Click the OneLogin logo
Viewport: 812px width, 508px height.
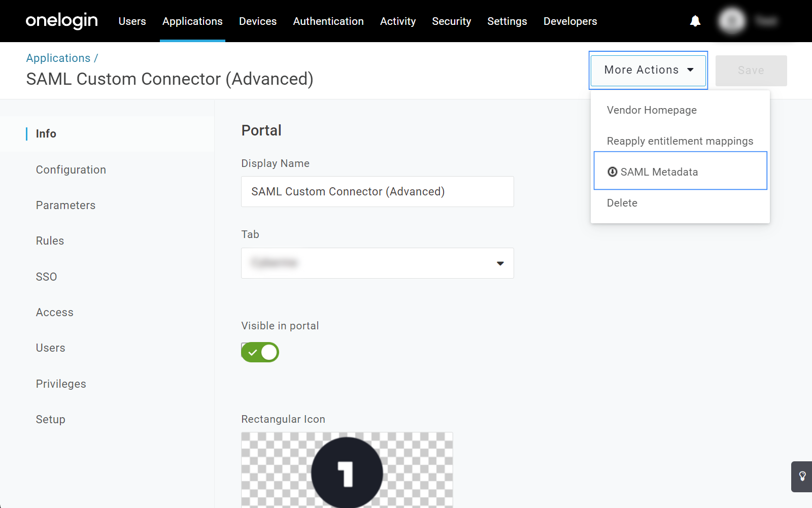click(x=61, y=21)
